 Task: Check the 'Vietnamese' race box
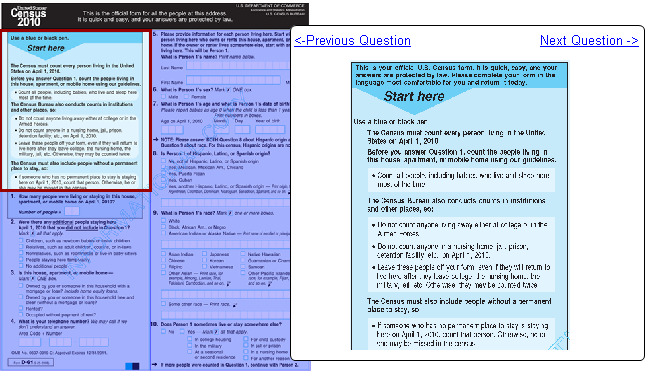click(x=204, y=266)
